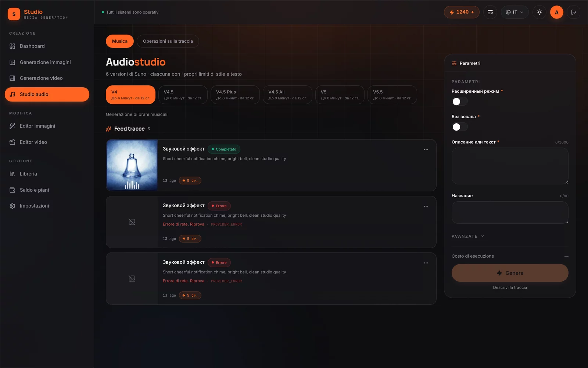Screen dimensions: 588x368
Task: Open more options for the Completato track
Action: (426, 149)
